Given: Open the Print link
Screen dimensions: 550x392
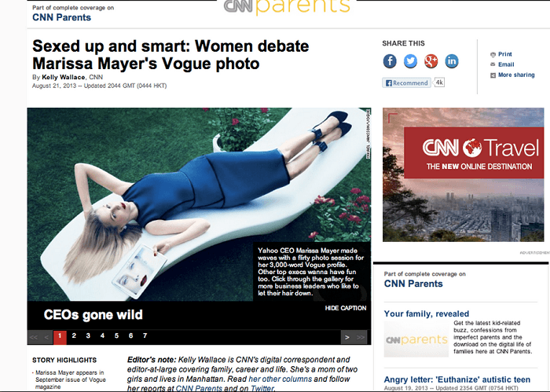Looking at the screenshot, I should coord(505,54).
